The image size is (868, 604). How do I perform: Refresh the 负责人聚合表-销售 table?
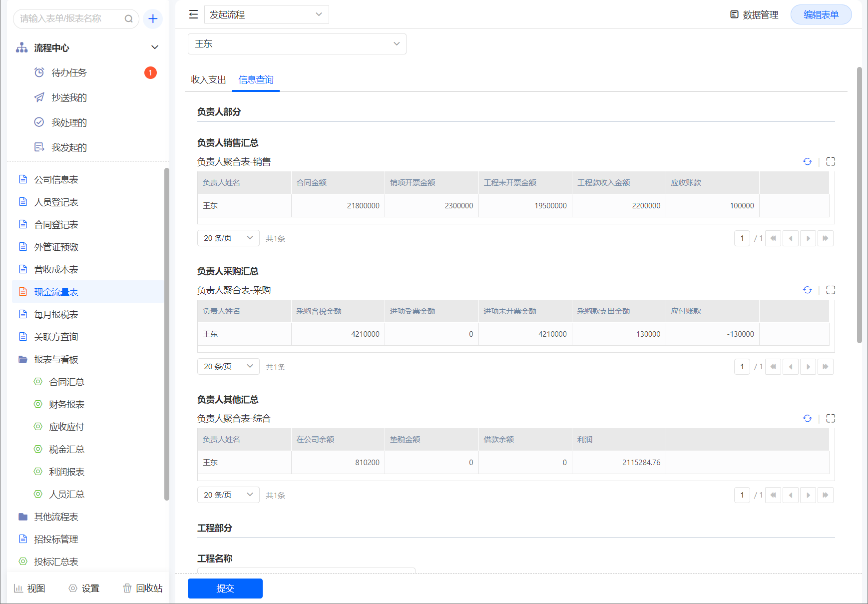(807, 161)
